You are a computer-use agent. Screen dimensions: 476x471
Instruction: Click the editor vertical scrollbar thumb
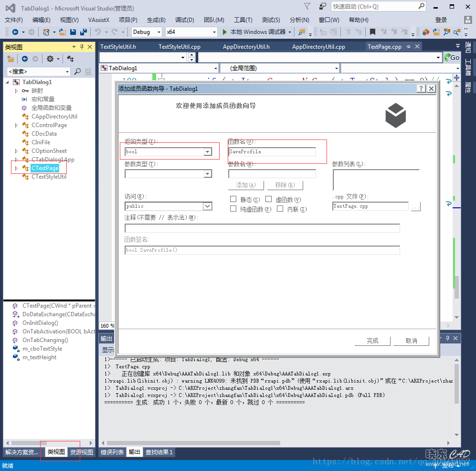point(456,287)
